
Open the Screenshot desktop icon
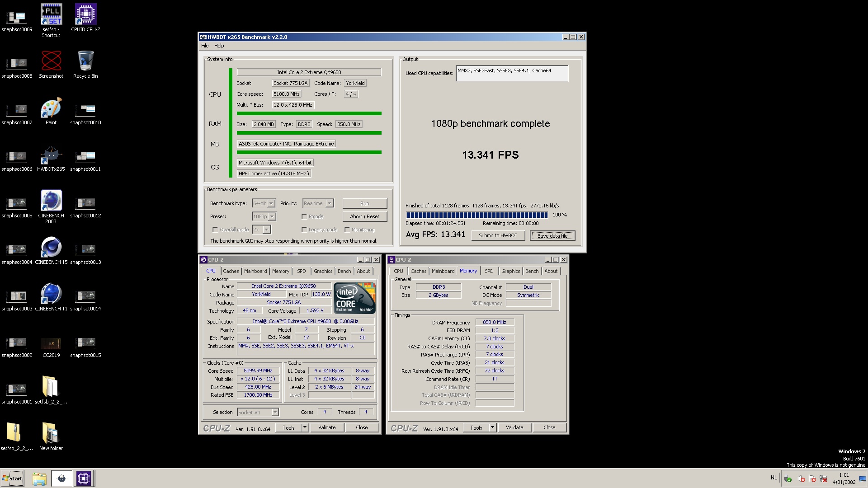click(x=51, y=65)
